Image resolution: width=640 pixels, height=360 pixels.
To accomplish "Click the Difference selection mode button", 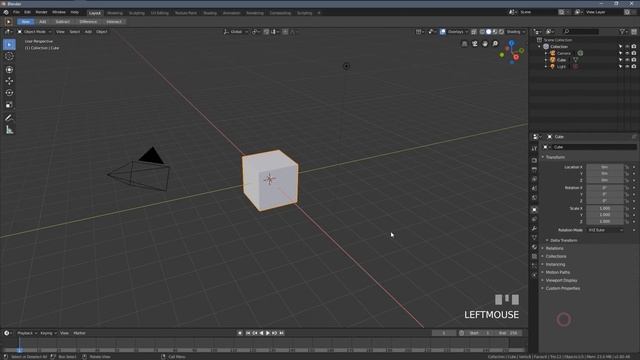I will tap(88, 22).
